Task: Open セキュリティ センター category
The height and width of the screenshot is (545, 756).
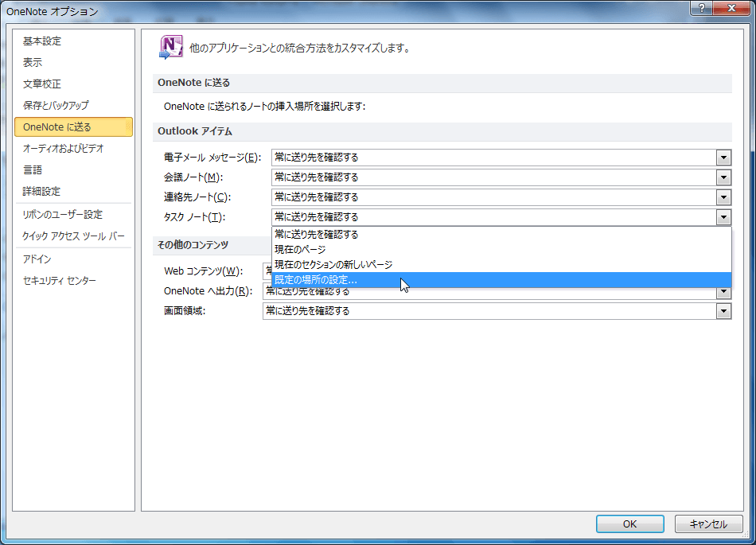Action: click(x=73, y=280)
